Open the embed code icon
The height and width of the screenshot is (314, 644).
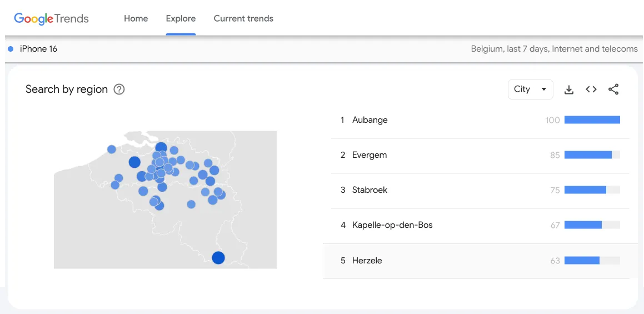click(591, 89)
